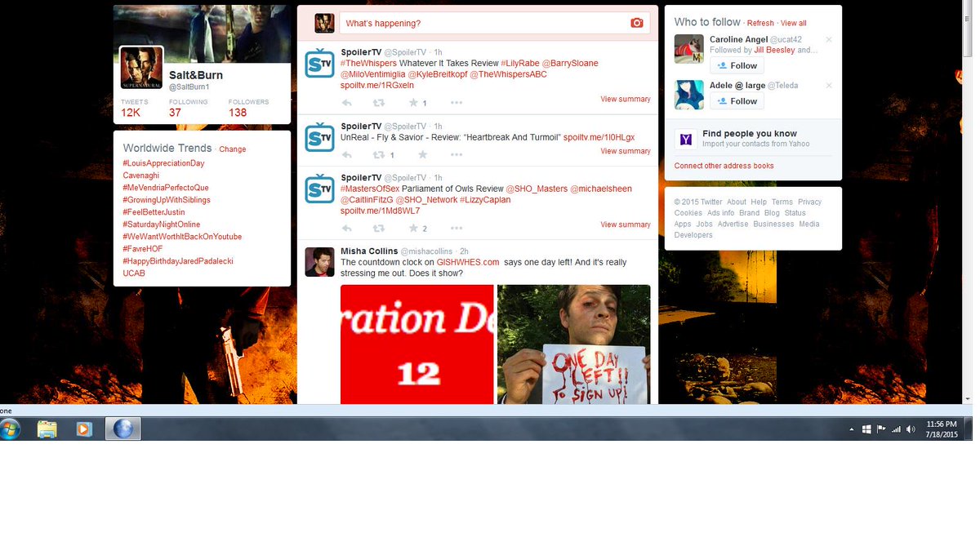This screenshot has height=551, width=980.
Task: Open SpoilerTV avatar on The Whispers tweet
Action: pos(319,63)
